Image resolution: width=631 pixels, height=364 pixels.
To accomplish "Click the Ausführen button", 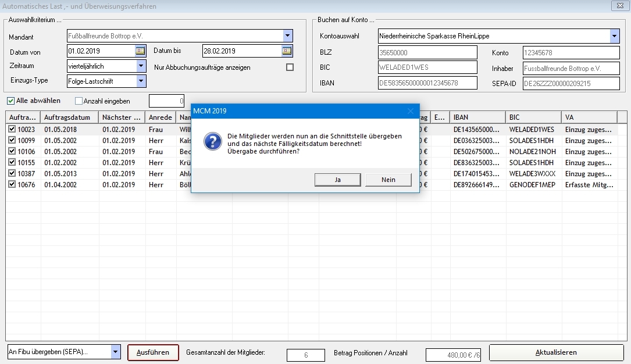I will click(153, 352).
